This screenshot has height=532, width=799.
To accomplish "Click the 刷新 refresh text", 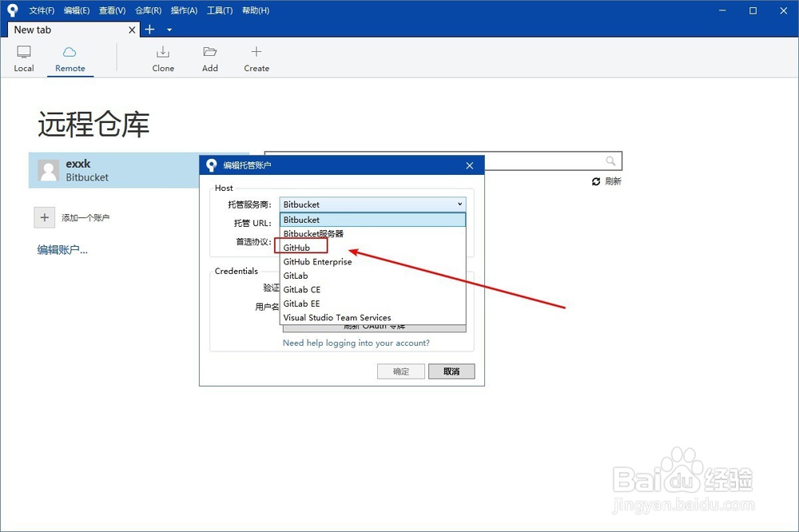I will 613,181.
